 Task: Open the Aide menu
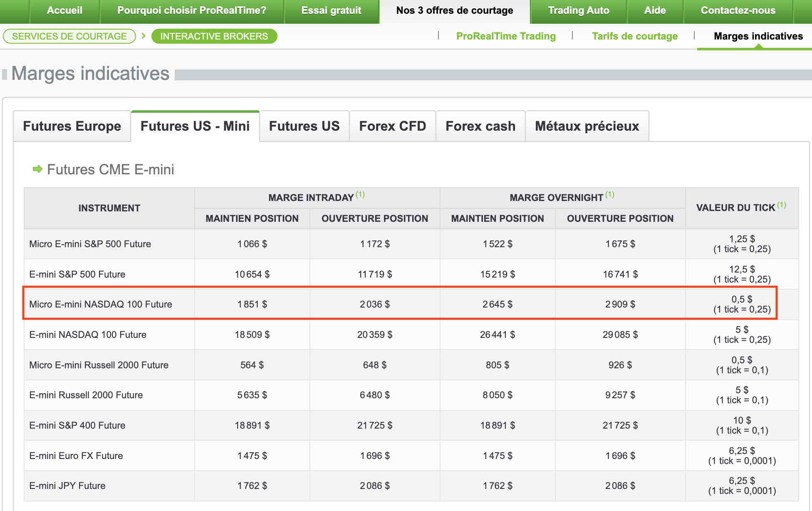655,11
